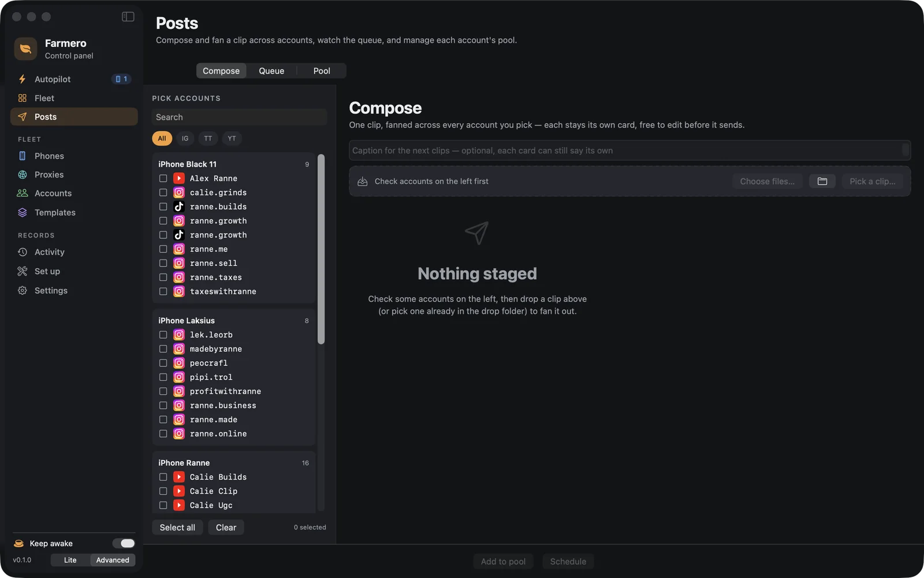Switch to the Pool tab
The height and width of the screenshot is (578, 924).
322,71
